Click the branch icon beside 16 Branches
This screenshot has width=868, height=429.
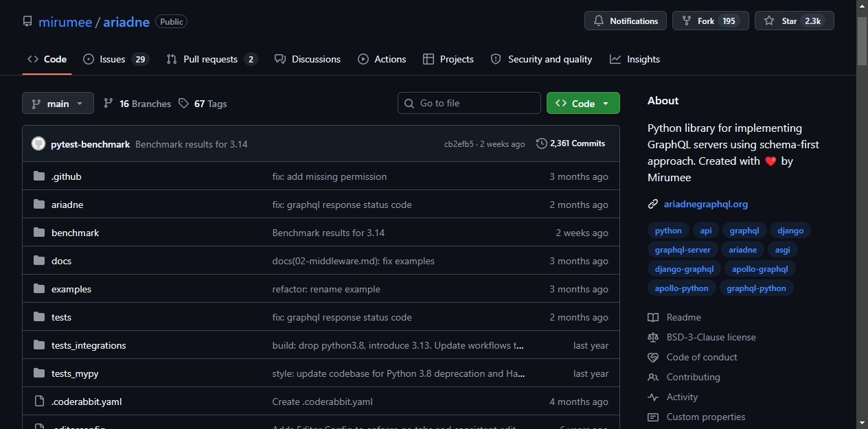click(108, 104)
